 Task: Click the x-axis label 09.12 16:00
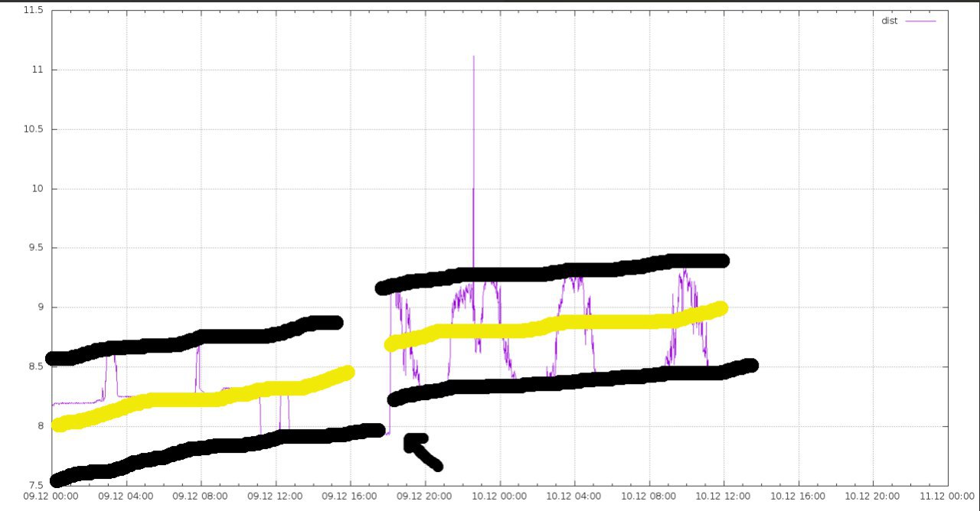(x=351, y=496)
